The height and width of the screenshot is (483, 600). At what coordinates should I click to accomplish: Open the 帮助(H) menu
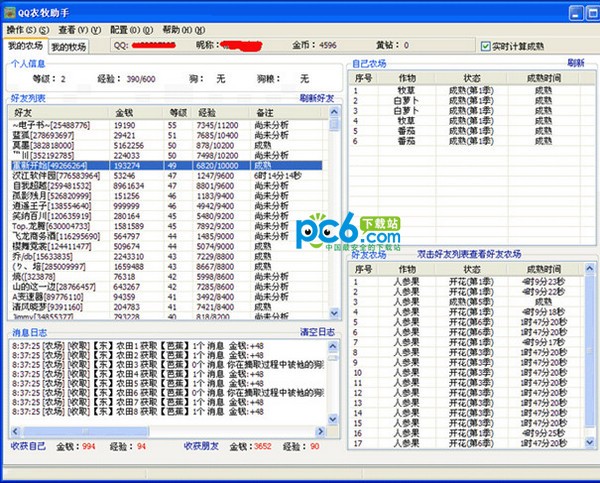pos(184,30)
